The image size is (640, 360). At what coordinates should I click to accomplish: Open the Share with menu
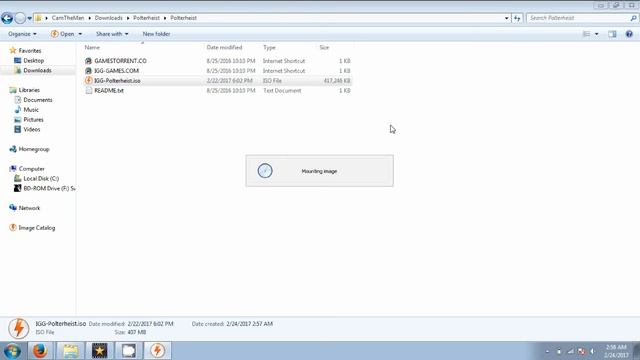112,34
